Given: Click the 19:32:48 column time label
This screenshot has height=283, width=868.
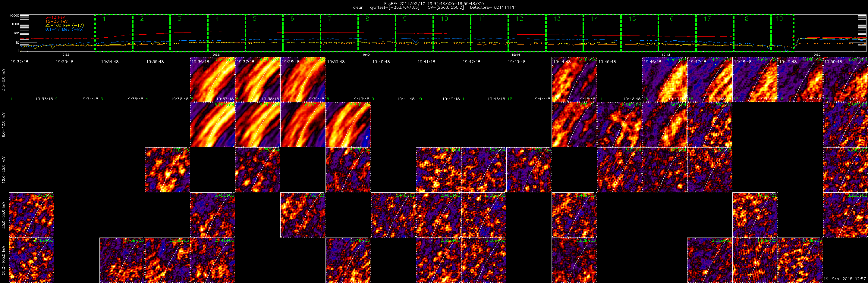Looking at the screenshot, I should click(x=19, y=62).
